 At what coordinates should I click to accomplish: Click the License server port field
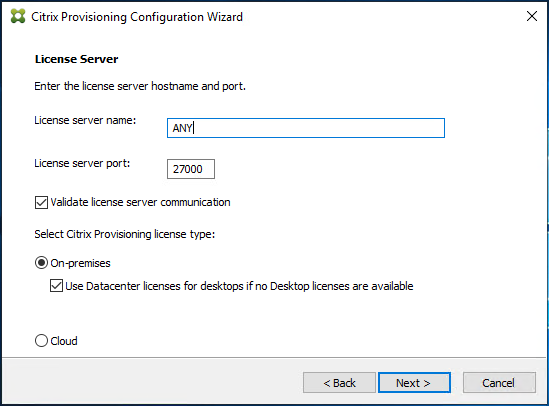[x=190, y=169]
